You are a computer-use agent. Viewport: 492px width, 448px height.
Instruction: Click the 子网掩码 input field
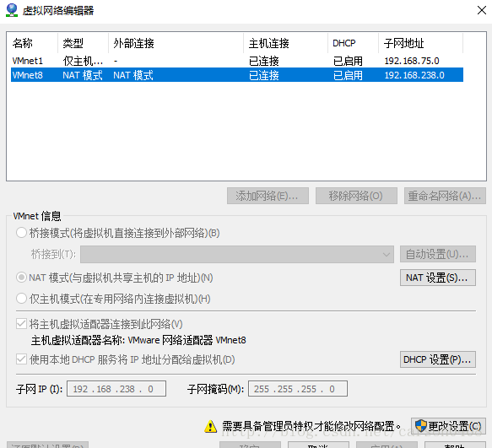pyautogui.click(x=297, y=389)
